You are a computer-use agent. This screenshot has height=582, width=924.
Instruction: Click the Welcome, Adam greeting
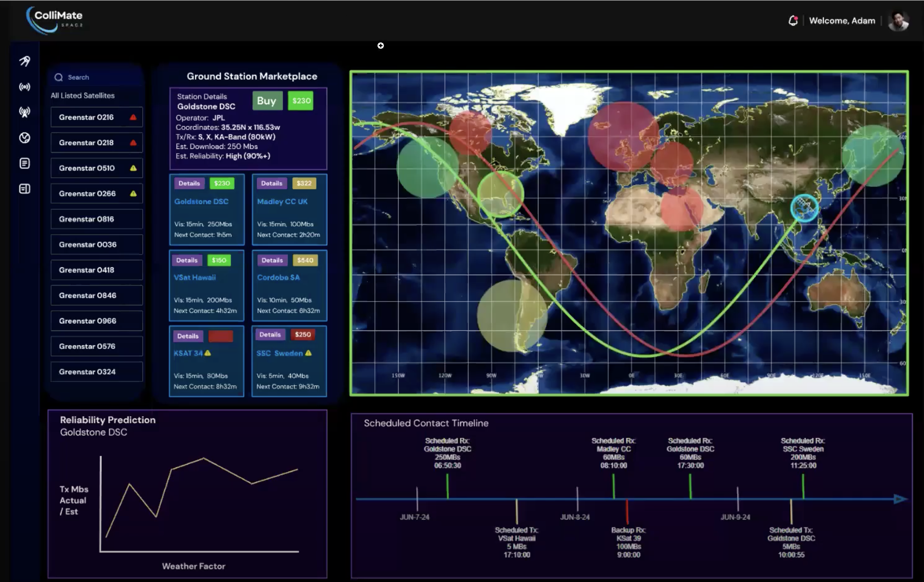[x=842, y=21]
